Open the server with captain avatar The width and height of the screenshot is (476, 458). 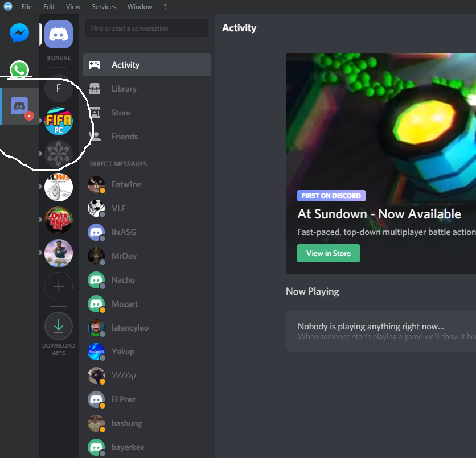click(59, 253)
